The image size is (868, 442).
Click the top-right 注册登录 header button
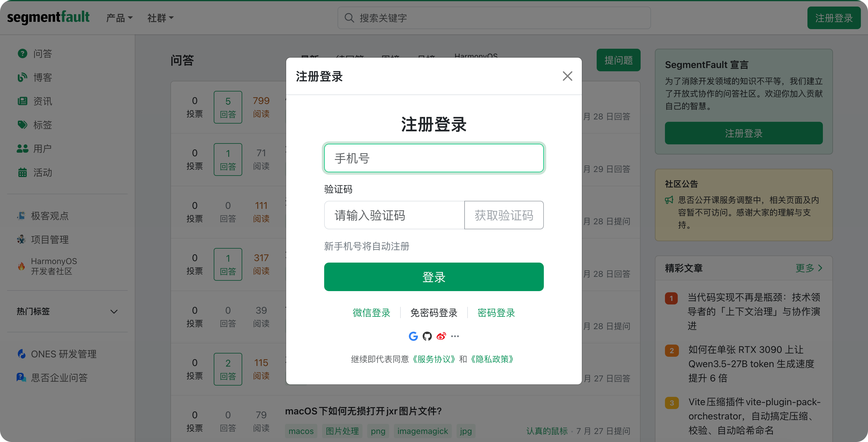pyautogui.click(x=834, y=18)
